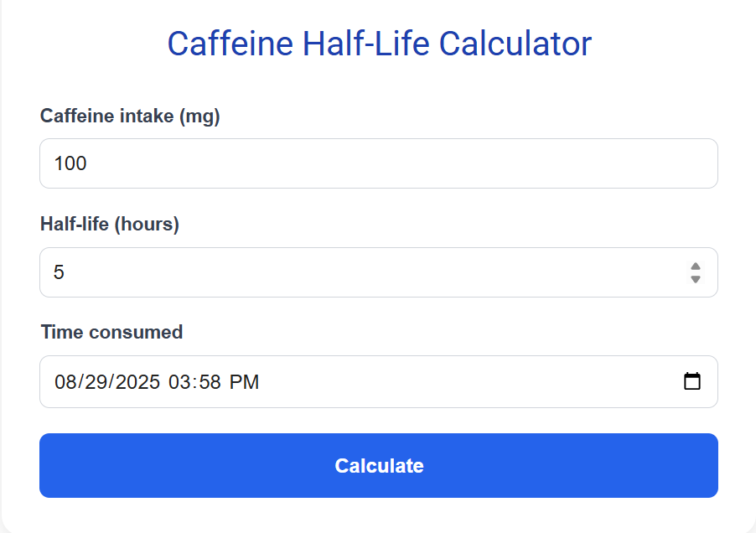Open the calendar date picker icon
This screenshot has width=756, height=533.
click(x=692, y=381)
